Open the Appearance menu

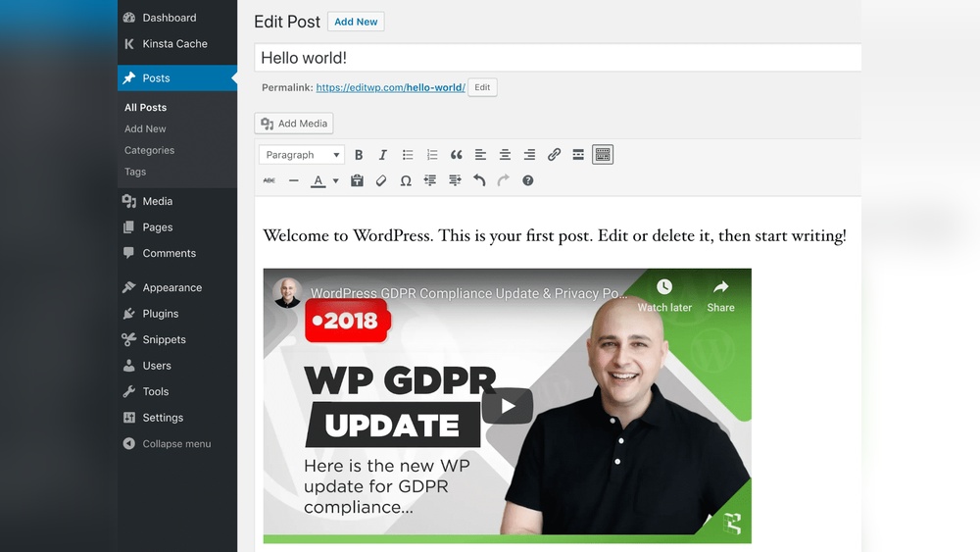[x=176, y=287]
